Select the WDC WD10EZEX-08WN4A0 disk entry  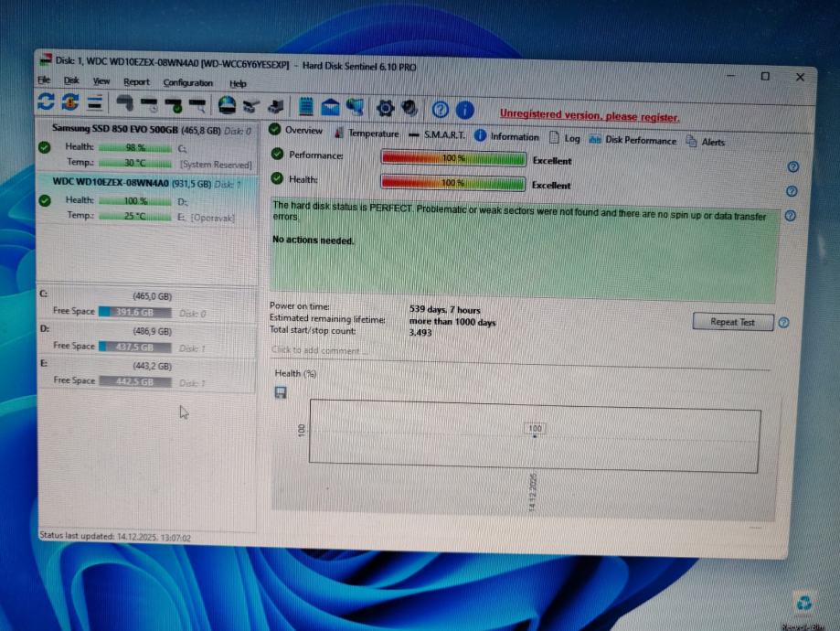coord(147,199)
